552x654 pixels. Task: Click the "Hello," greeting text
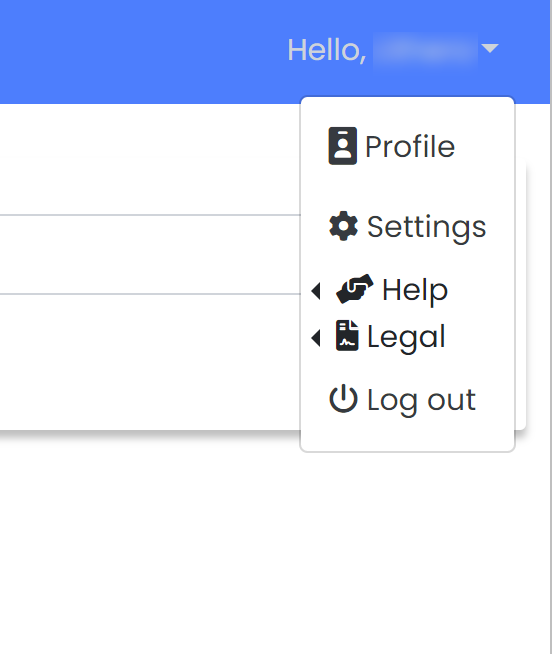click(x=327, y=50)
